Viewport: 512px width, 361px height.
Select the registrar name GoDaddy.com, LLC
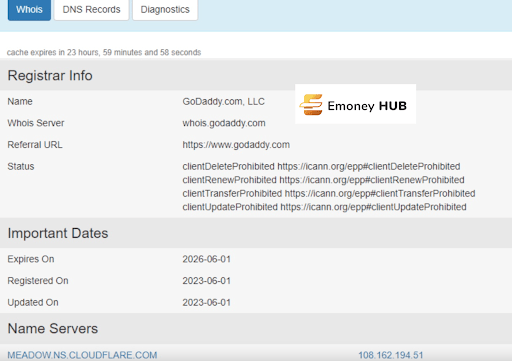[x=223, y=101]
